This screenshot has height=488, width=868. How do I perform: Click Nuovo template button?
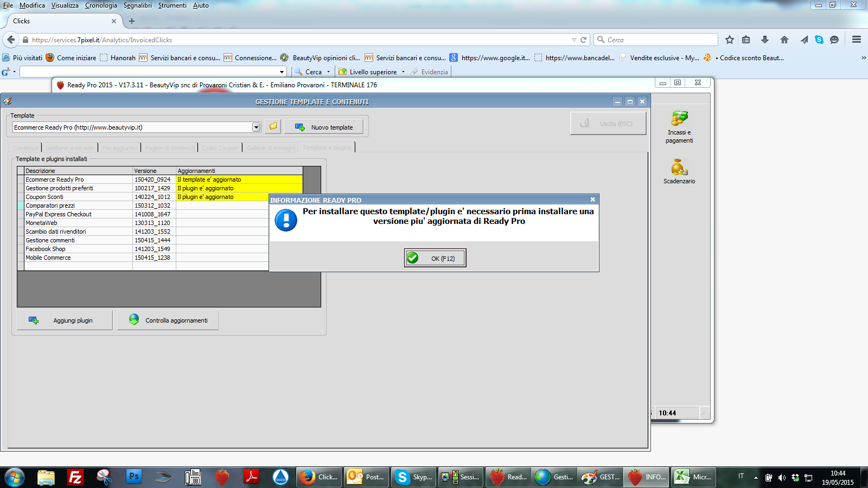pyautogui.click(x=324, y=127)
